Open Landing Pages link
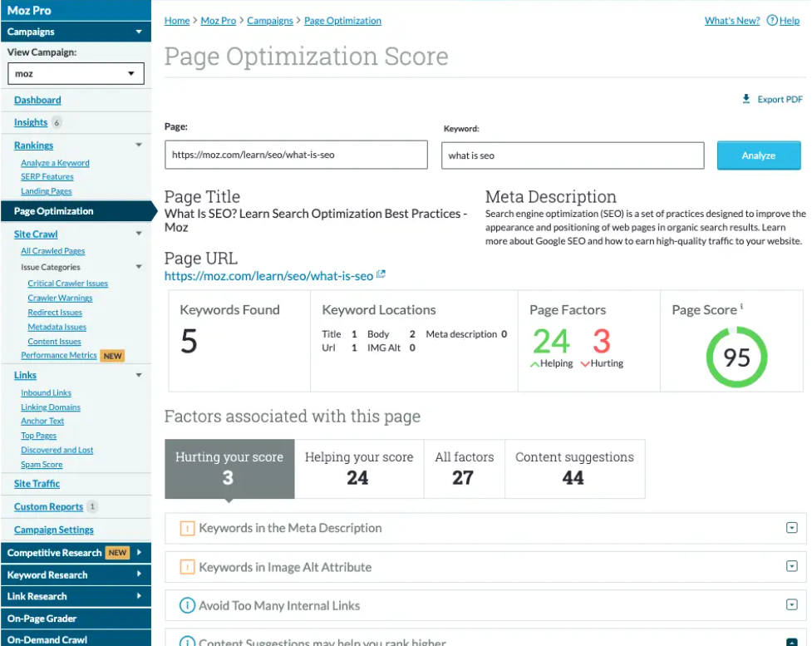This screenshot has width=812, height=646. point(46,191)
